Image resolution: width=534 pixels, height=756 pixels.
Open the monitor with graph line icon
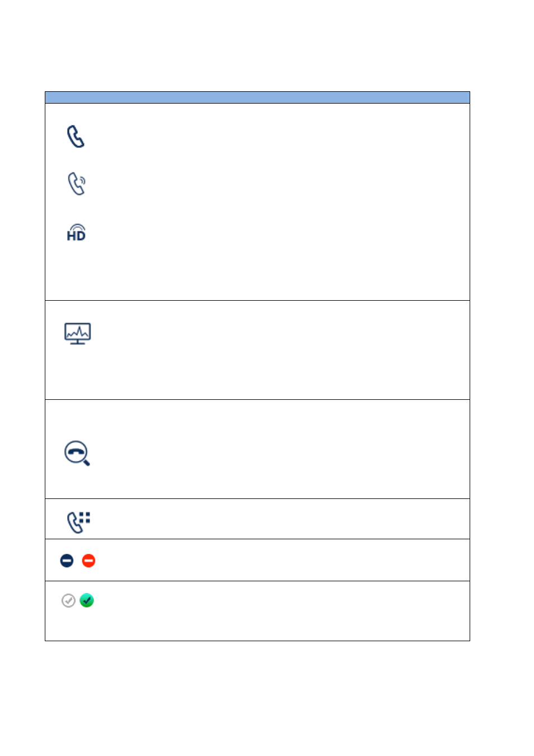(77, 334)
